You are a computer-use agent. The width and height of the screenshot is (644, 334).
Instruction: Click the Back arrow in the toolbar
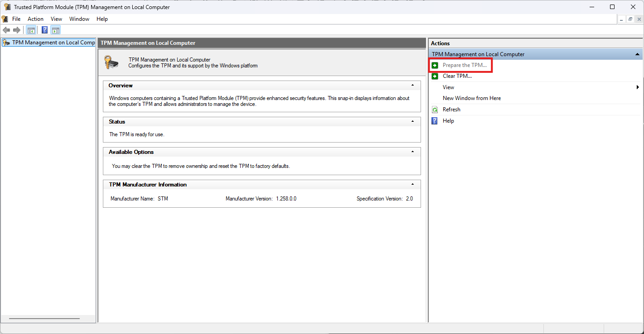click(6, 30)
